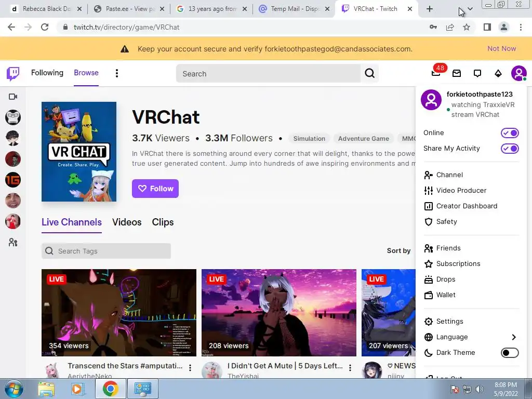This screenshot has height=399, width=532.
Task: Click the Channel menu icon
Action: [429, 175]
